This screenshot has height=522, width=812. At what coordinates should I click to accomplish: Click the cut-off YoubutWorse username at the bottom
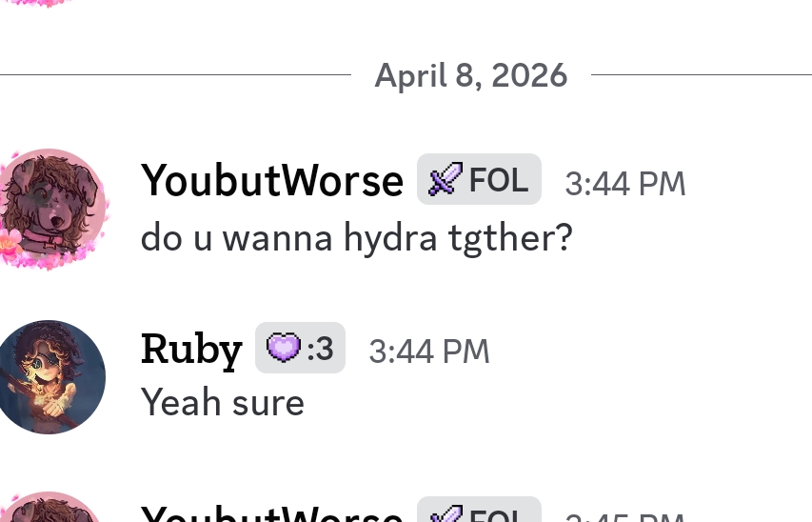click(271, 515)
